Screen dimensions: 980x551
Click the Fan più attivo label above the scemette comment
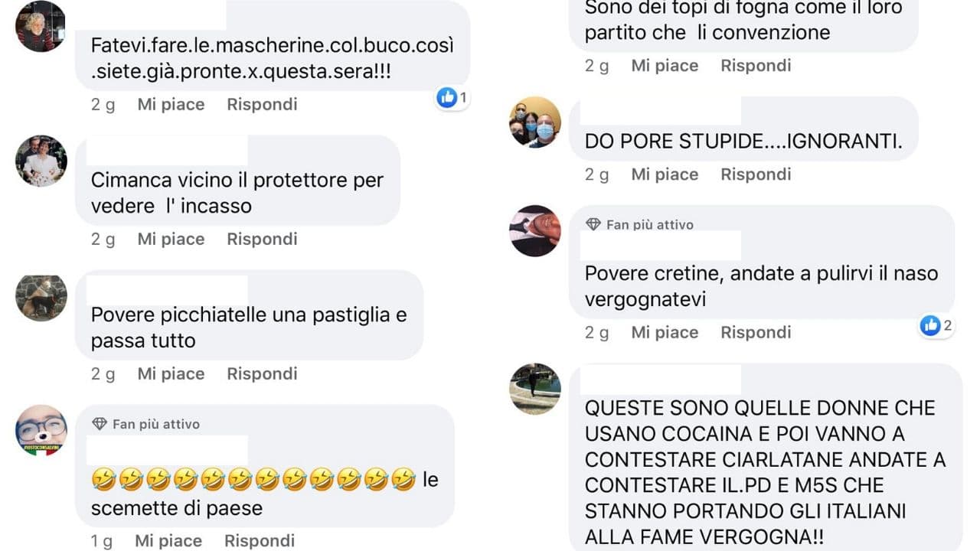pos(156,424)
